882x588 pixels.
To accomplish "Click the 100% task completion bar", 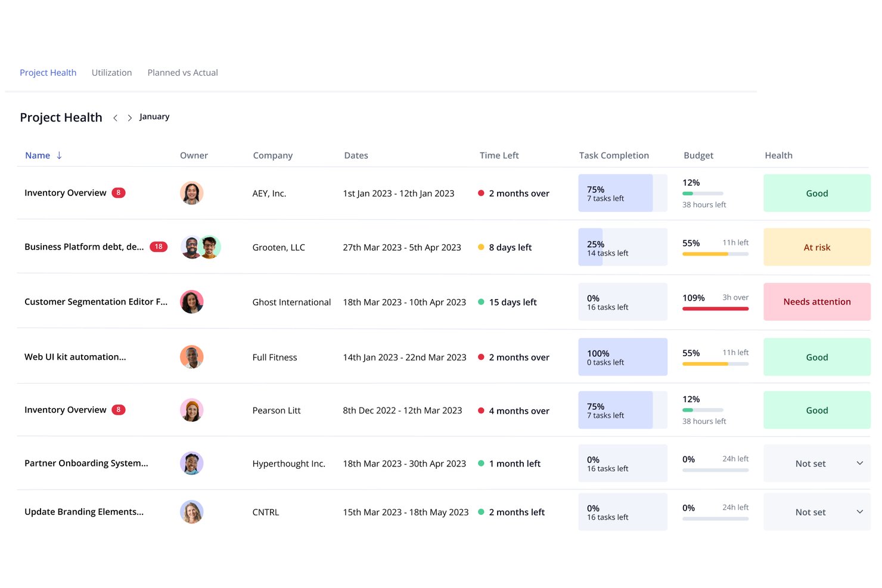I will pos(623,357).
